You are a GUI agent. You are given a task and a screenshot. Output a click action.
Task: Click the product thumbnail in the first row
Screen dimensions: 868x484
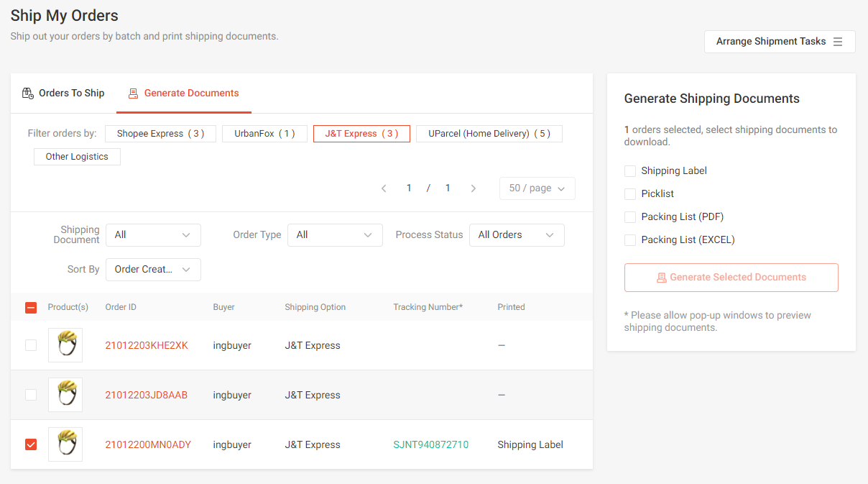65,344
